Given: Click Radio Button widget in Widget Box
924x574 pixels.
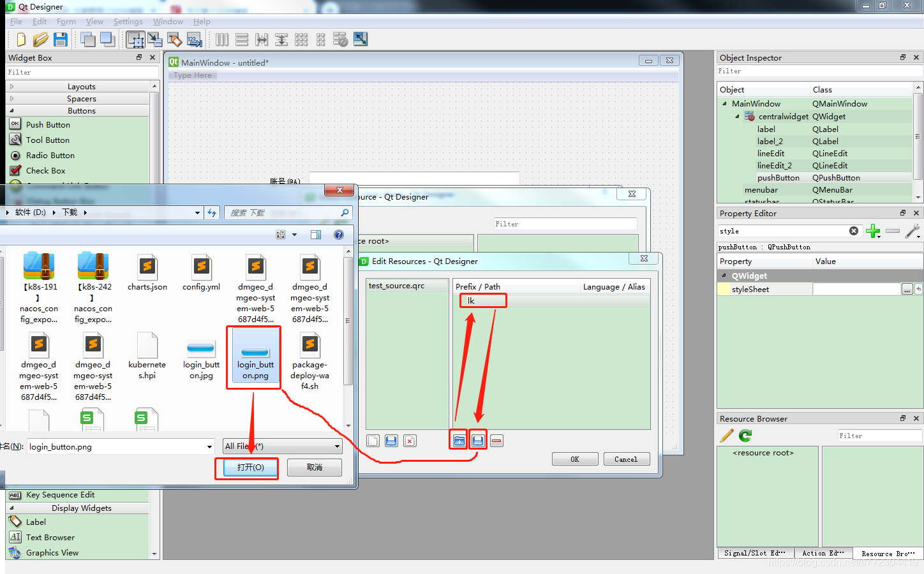Looking at the screenshot, I should [x=50, y=156].
